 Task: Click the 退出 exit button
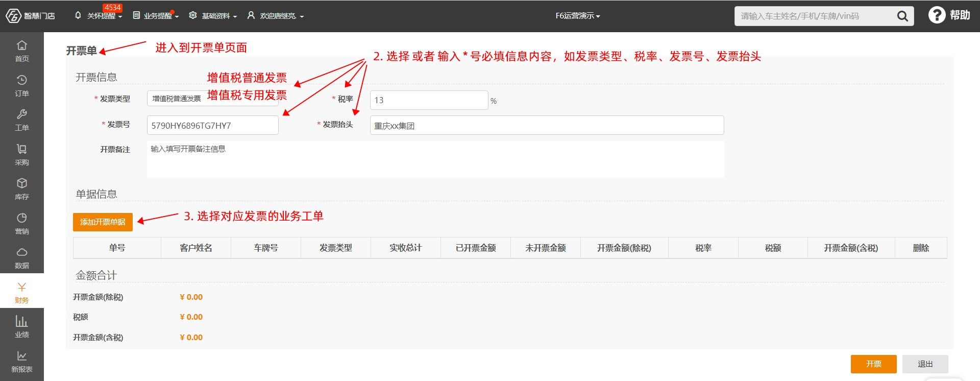(x=925, y=364)
